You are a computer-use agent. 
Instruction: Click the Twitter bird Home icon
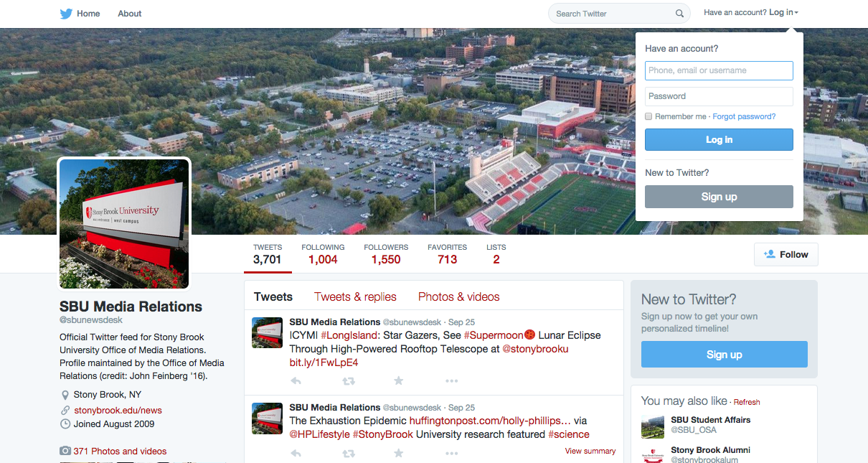tap(66, 14)
